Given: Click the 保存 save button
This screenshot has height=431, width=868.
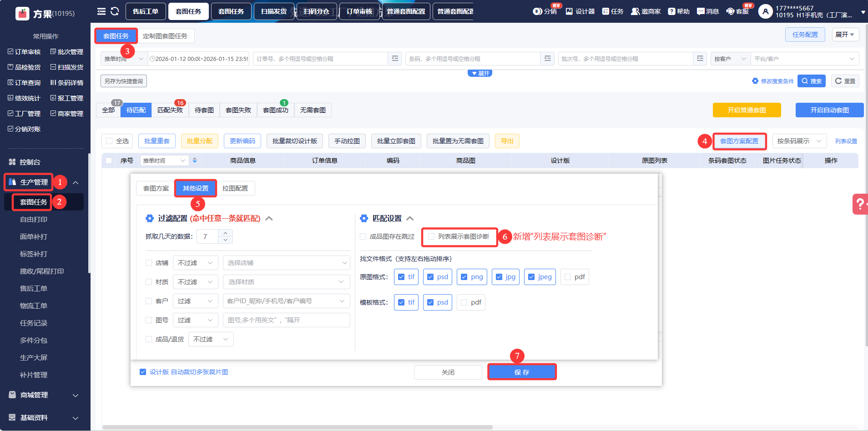Looking at the screenshot, I should pos(522,372).
